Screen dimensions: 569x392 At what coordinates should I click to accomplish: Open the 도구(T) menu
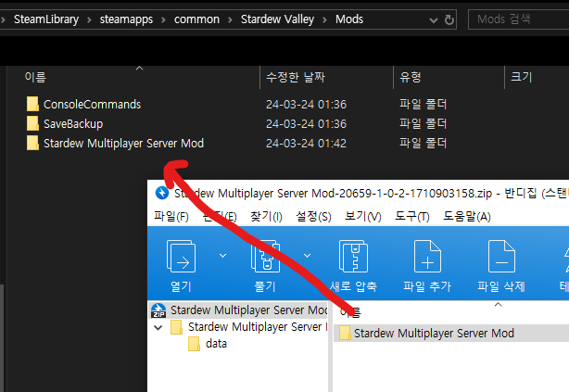[412, 217]
